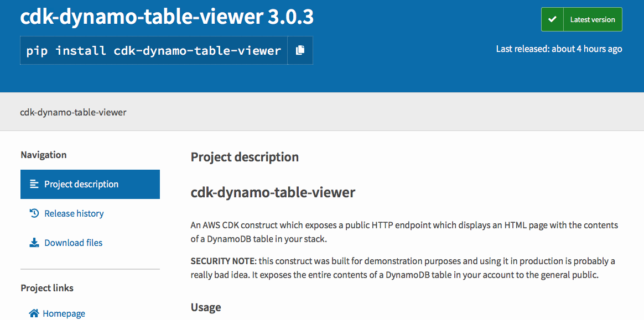
Task: Click the Project description main heading
Action: 245,157
